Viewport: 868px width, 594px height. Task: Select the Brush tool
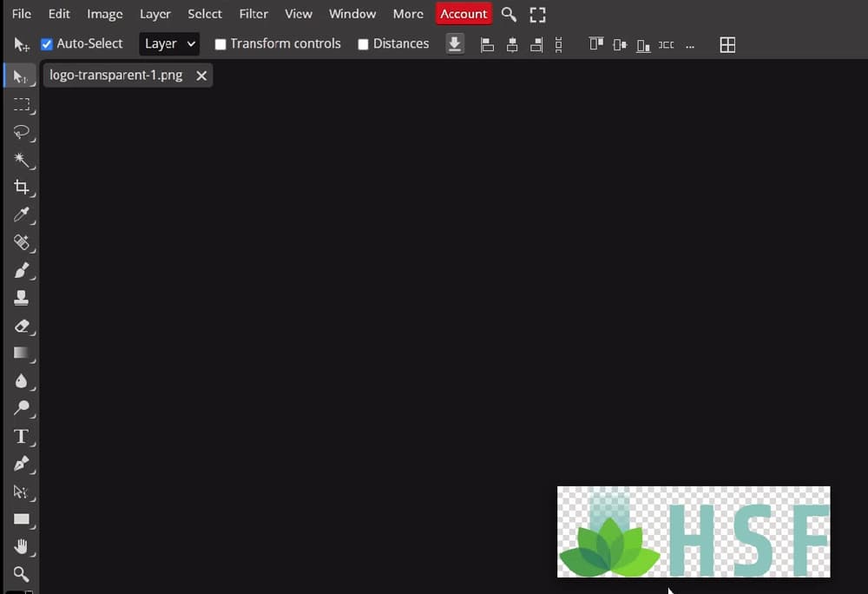tap(21, 270)
